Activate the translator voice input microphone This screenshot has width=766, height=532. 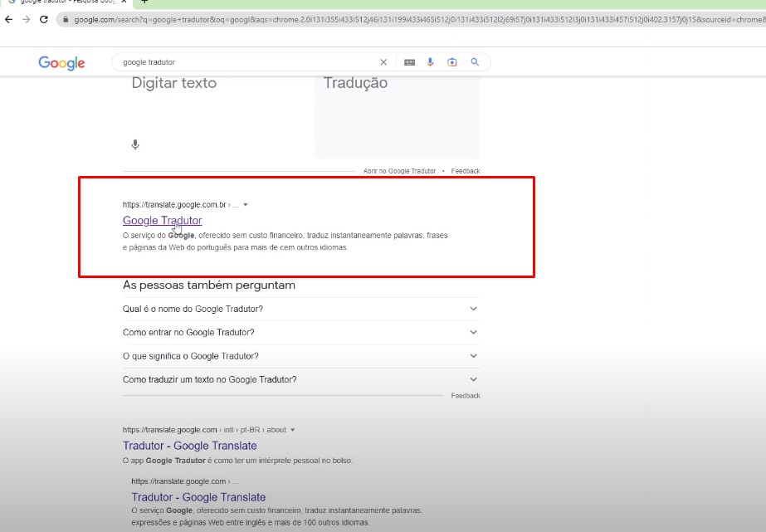tap(135, 144)
